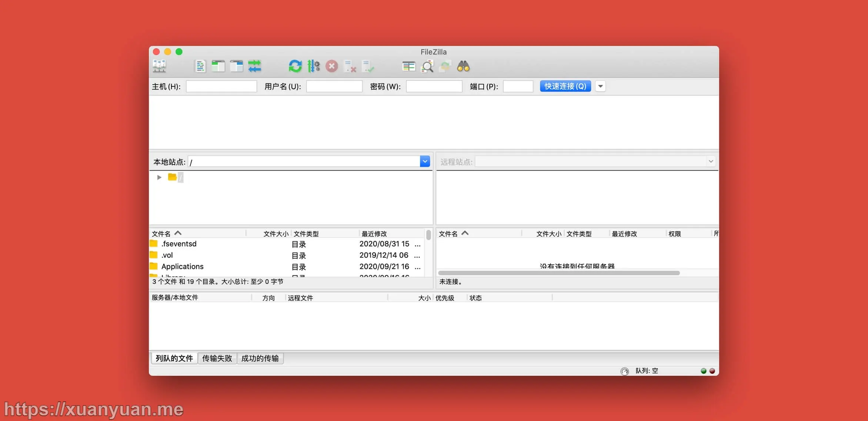Toggle synchronized browsing icon
Viewport: 868px width, 421px height.
point(445,66)
